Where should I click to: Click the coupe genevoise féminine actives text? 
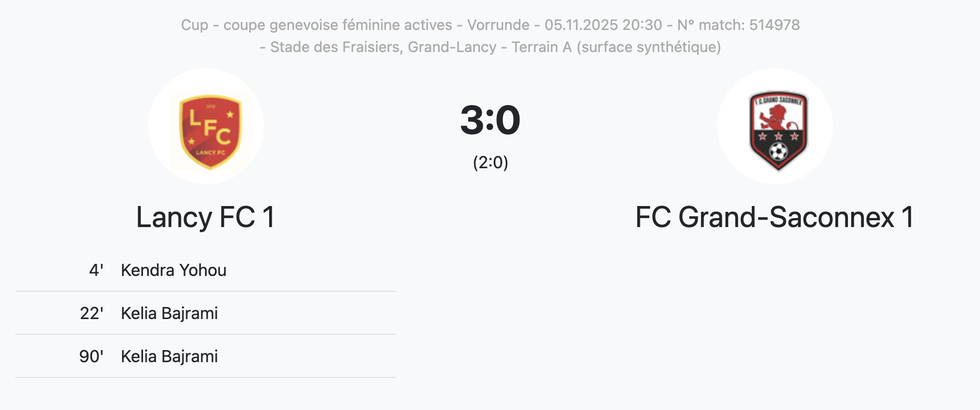point(338,25)
